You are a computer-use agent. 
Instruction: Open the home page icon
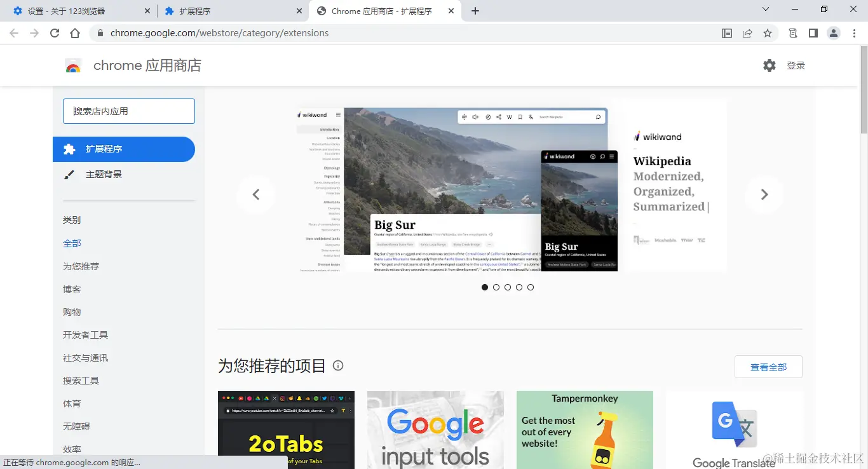[x=75, y=33]
